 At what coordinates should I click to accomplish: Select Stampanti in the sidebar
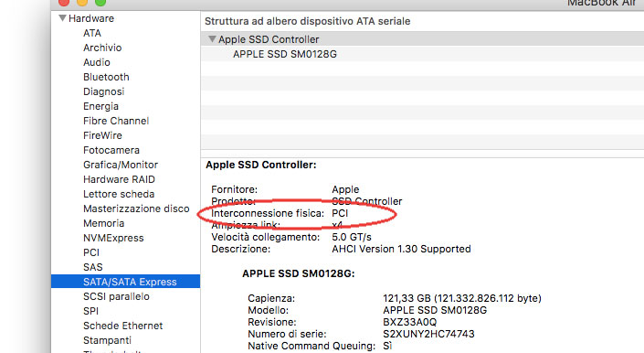point(107,340)
